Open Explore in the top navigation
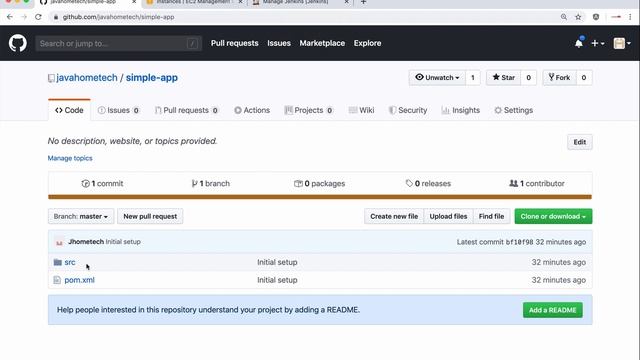 367,43
